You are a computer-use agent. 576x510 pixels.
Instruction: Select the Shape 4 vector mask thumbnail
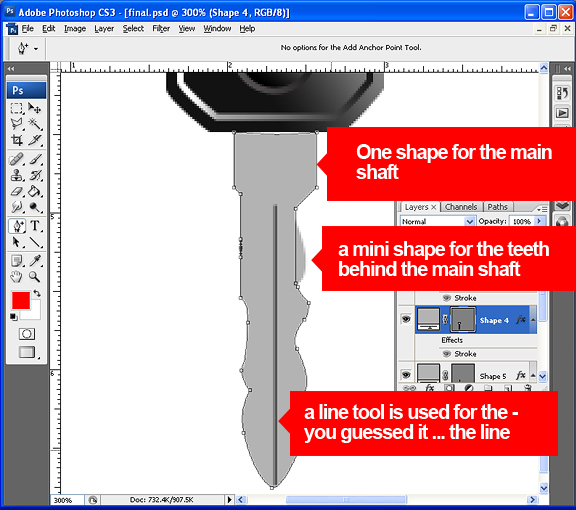(462, 319)
